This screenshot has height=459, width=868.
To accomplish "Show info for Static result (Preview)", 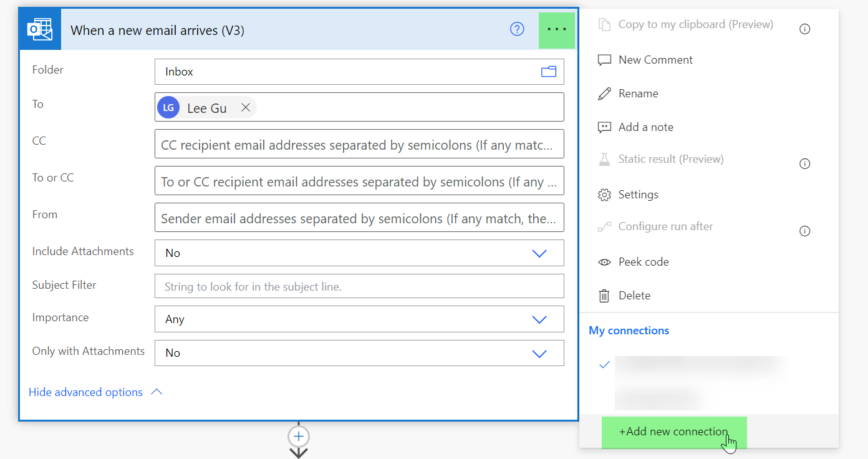I will (805, 163).
